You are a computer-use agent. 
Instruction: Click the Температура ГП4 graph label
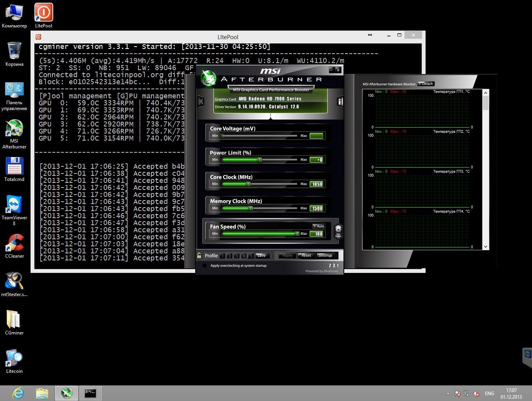(x=451, y=211)
